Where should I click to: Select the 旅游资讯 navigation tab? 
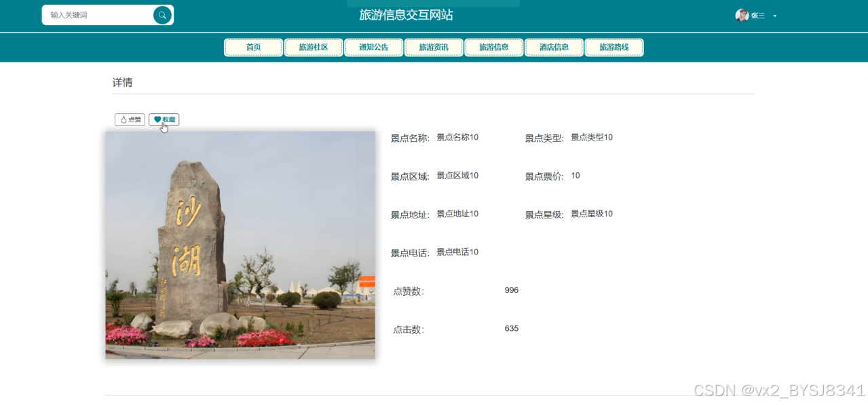(x=434, y=47)
